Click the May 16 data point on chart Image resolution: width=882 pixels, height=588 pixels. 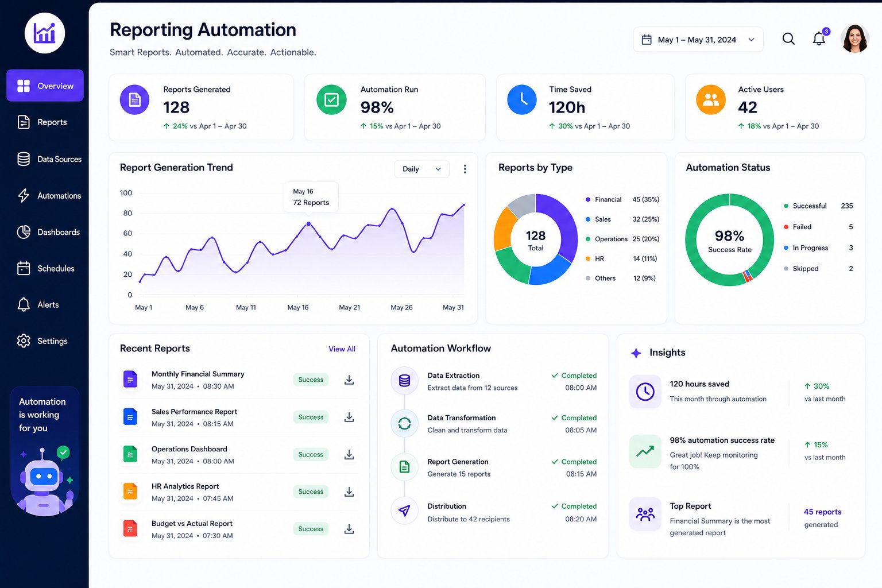308,223
